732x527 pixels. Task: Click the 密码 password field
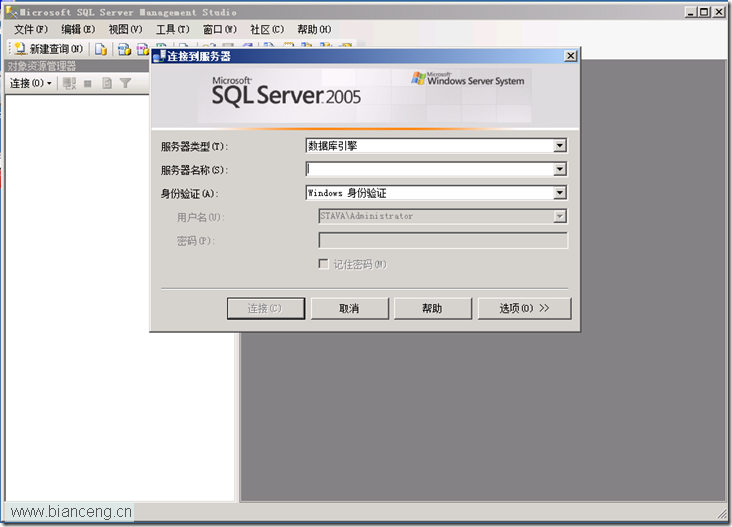[x=443, y=240]
